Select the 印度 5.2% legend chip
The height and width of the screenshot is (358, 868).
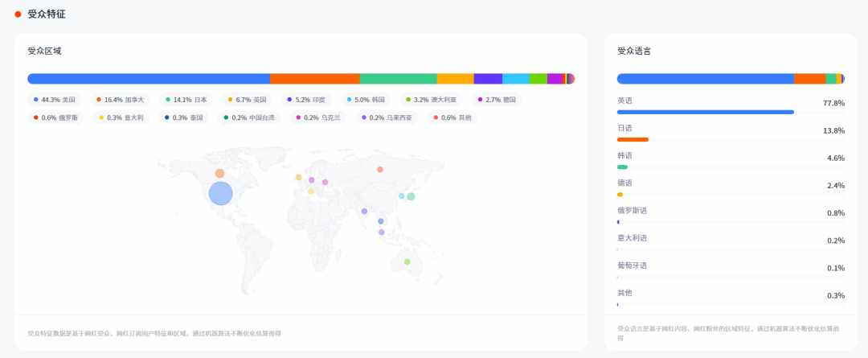(x=309, y=100)
